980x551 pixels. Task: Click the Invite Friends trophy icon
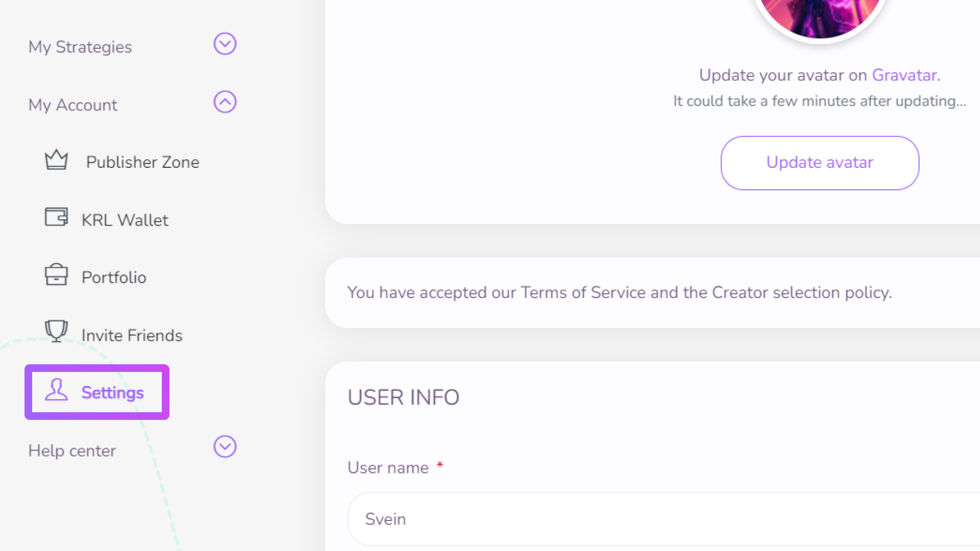(x=56, y=331)
